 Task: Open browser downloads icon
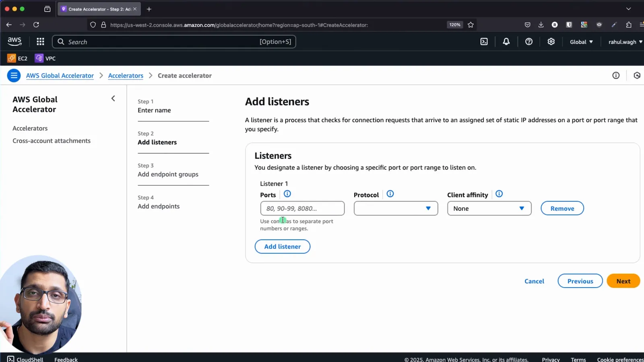click(541, 25)
